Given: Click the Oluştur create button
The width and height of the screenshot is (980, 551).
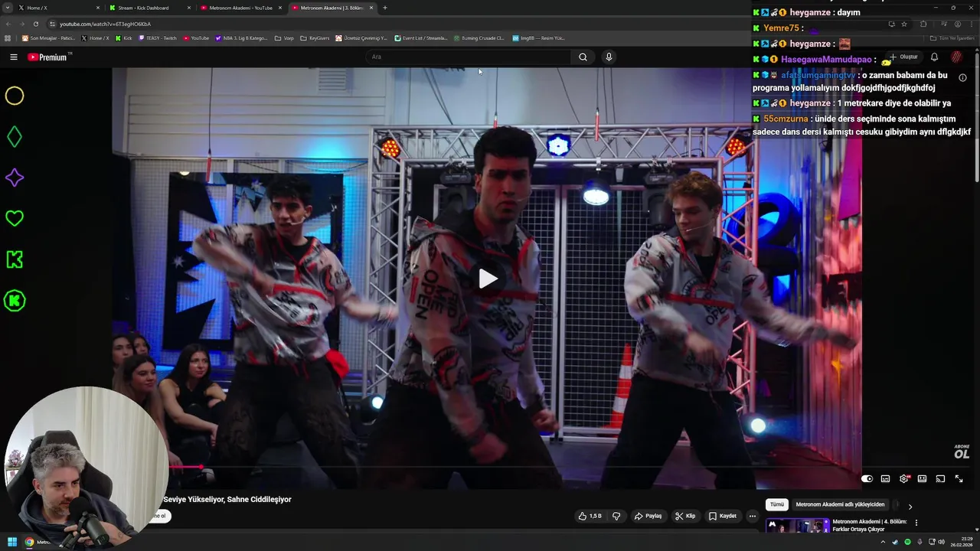Looking at the screenshot, I should click(903, 57).
